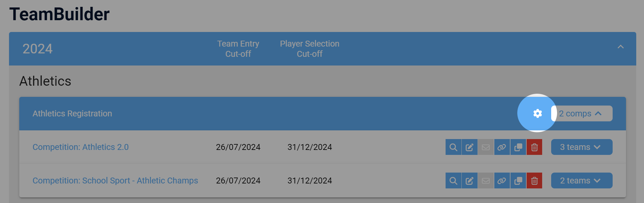Click envelope icon for School Sport row
The image size is (644, 203).
(x=486, y=181)
